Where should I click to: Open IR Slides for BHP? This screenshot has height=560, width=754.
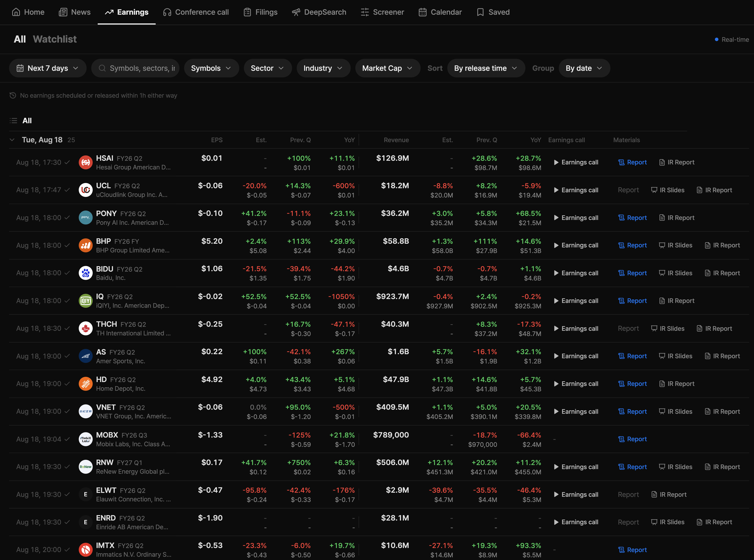(x=675, y=245)
